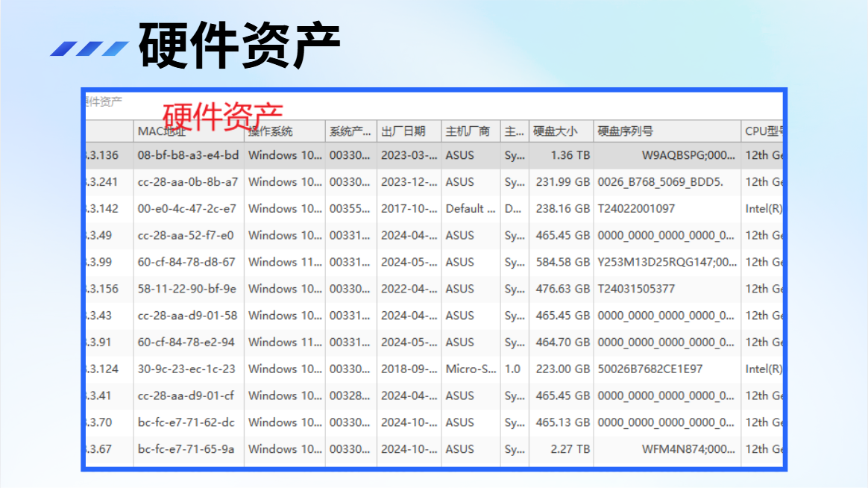The width and height of the screenshot is (868, 488).
Task: Click IP ending .3.241 cell
Action: pos(103,182)
